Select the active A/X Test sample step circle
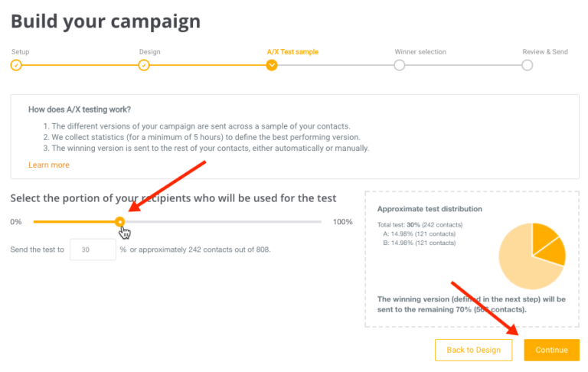 click(x=272, y=65)
